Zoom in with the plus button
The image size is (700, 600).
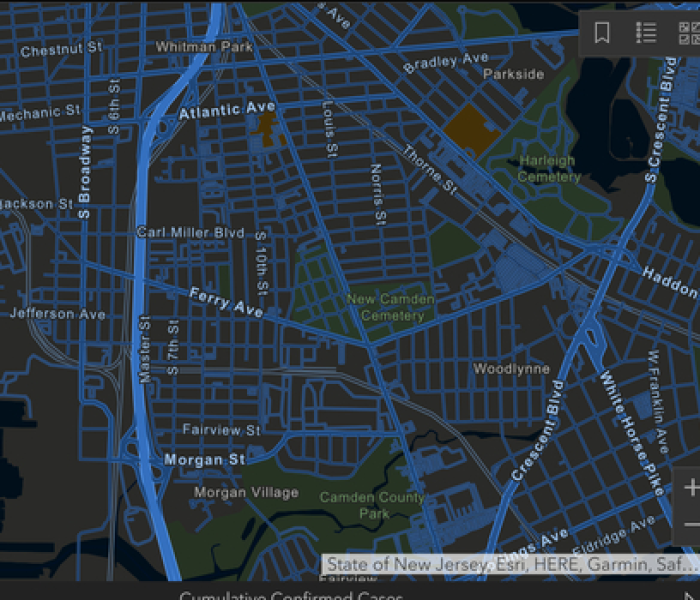tap(691, 488)
